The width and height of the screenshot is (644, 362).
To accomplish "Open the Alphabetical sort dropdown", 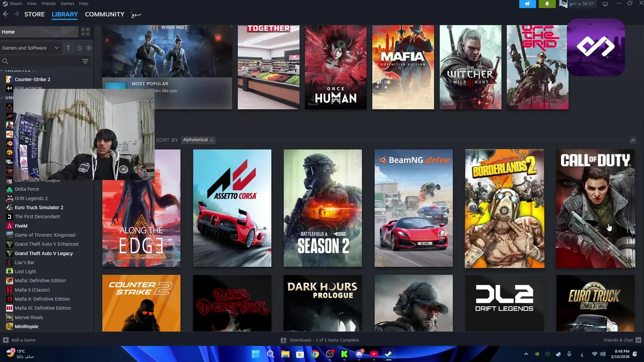I will [198, 140].
